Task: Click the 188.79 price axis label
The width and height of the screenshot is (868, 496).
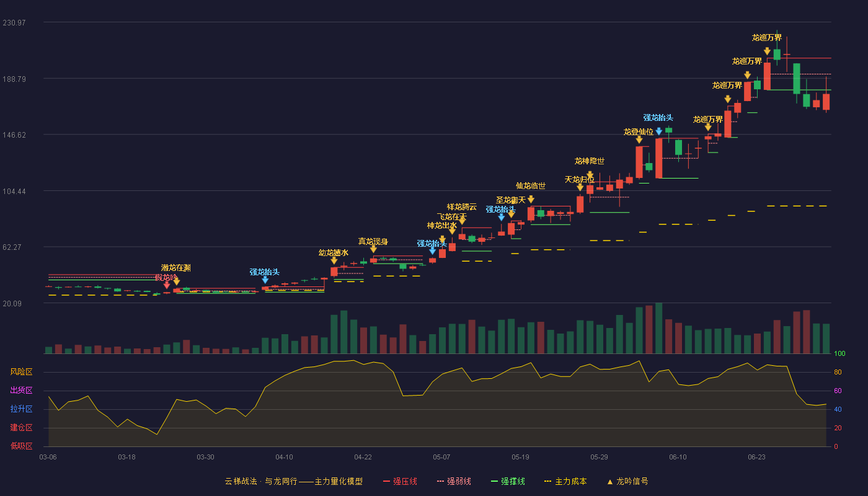Action: [x=14, y=79]
